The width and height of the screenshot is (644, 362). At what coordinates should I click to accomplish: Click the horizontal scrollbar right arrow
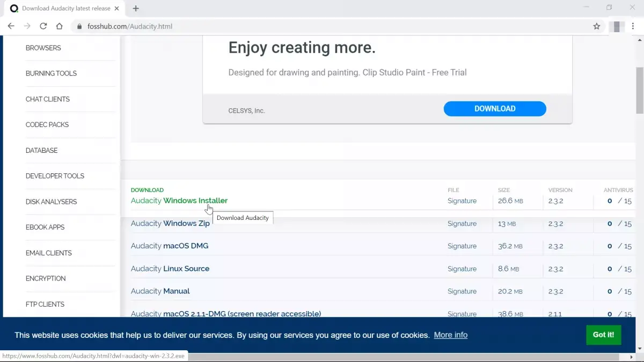coord(632,357)
